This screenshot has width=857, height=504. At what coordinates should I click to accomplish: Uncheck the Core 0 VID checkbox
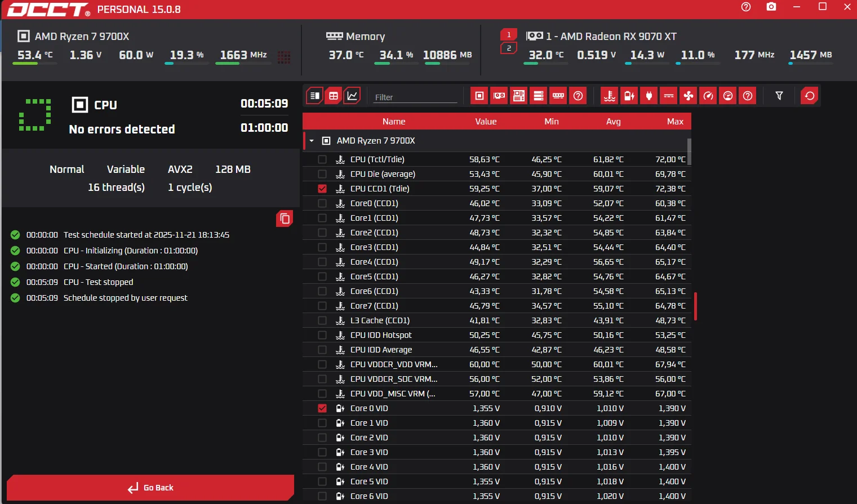[322, 408]
